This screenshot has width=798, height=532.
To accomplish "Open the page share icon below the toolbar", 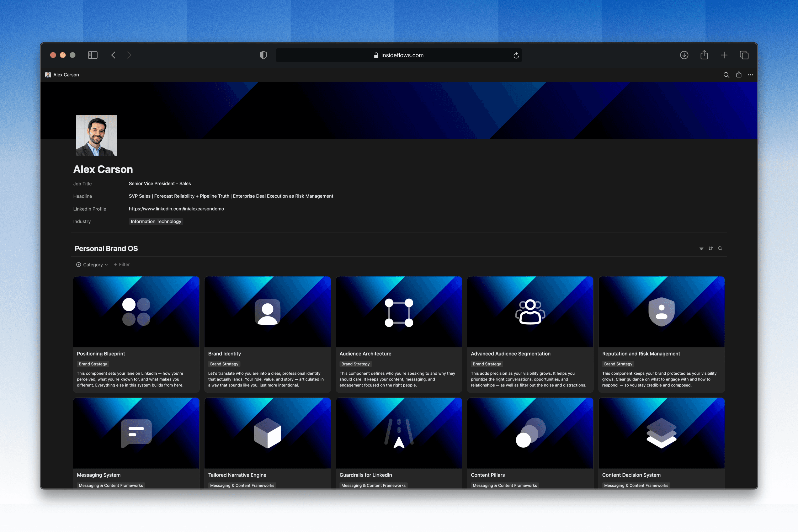I will 739,75.
